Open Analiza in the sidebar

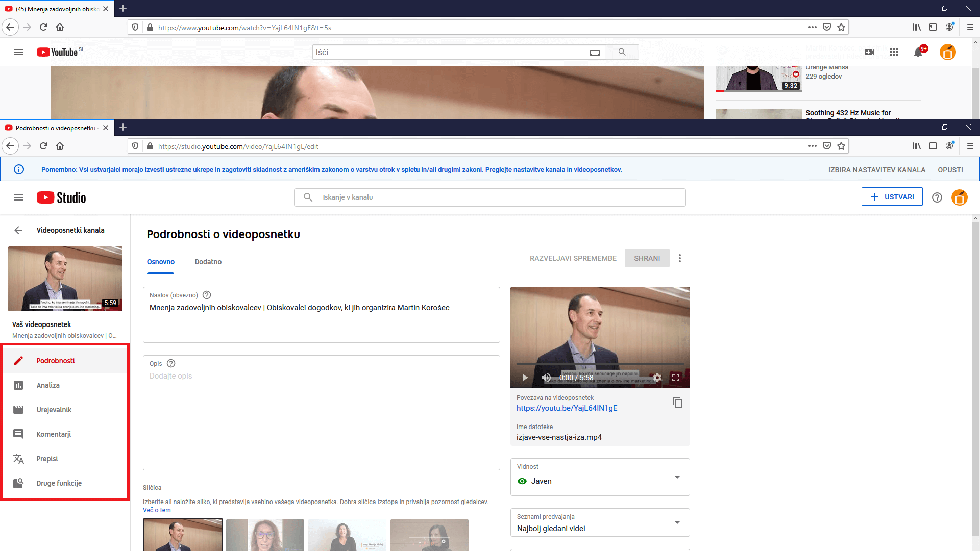(48, 385)
